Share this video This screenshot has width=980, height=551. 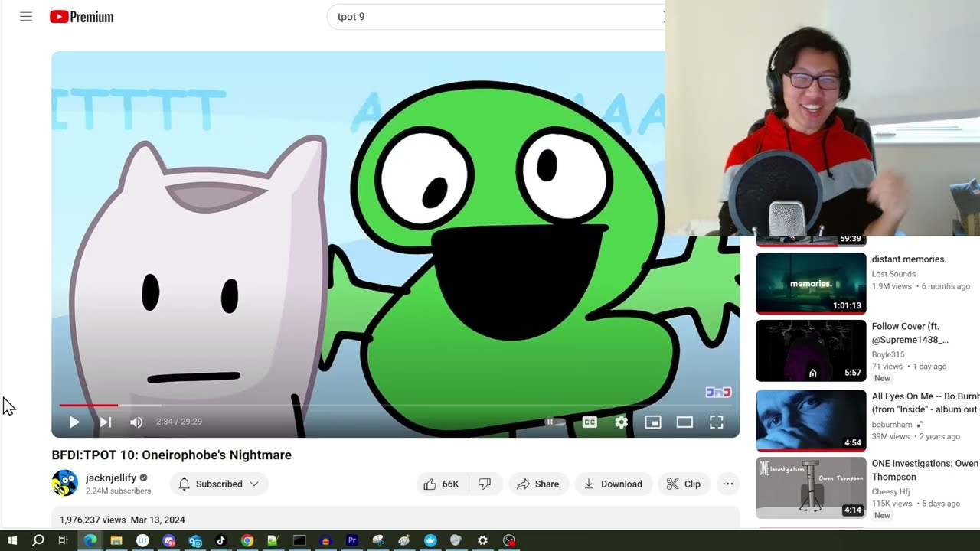coord(538,484)
